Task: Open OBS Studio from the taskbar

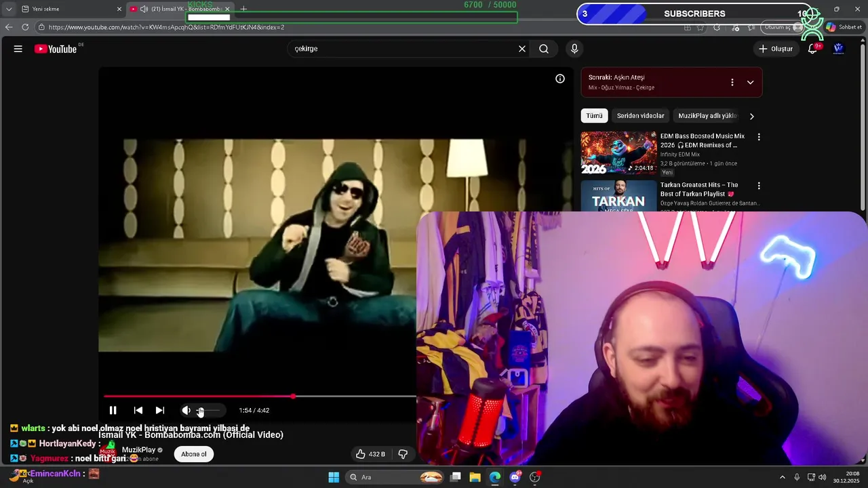Action: point(534,477)
